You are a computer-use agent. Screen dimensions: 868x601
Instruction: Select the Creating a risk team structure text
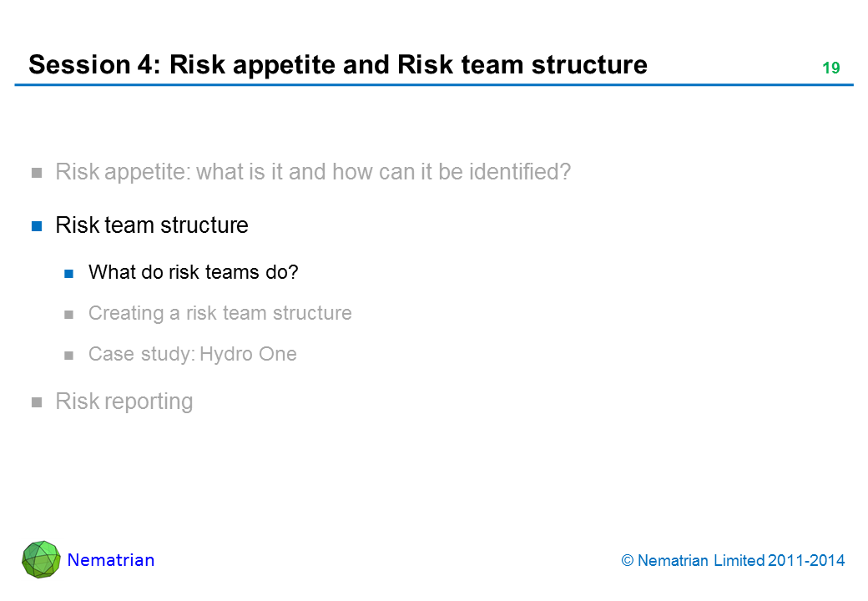tap(220, 313)
